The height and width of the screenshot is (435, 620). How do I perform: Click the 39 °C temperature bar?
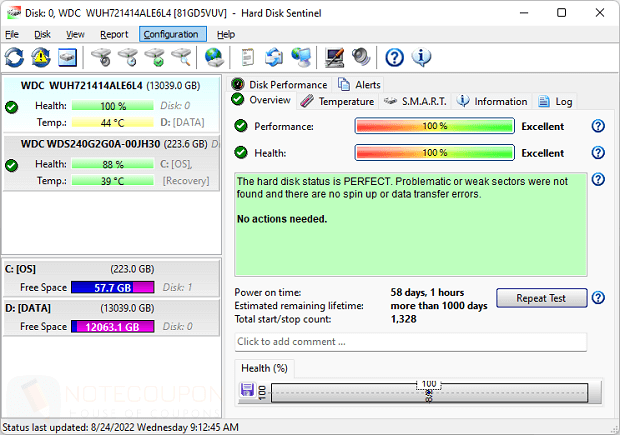click(x=113, y=181)
